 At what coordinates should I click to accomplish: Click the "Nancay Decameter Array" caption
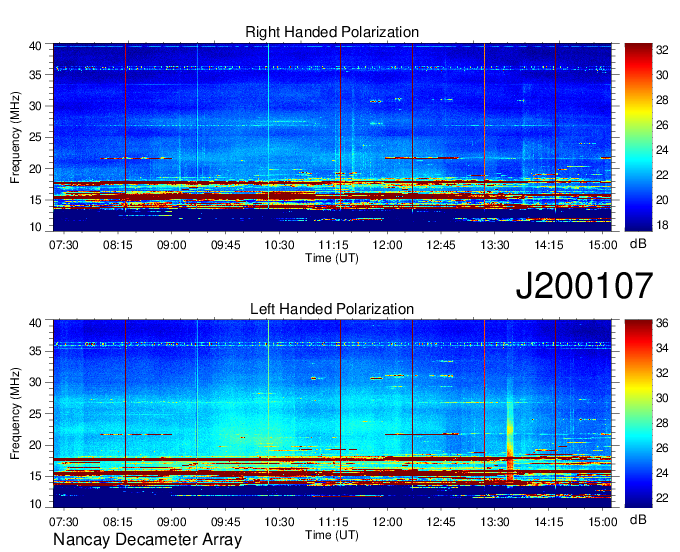pyautogui.click(x=147, y=540)
